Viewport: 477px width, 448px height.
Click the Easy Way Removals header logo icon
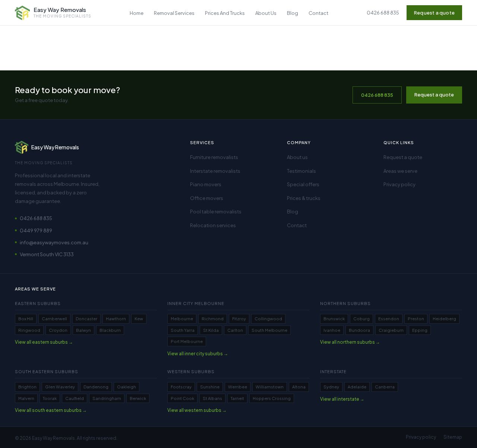pyautogui.click(x=22, y=13)
